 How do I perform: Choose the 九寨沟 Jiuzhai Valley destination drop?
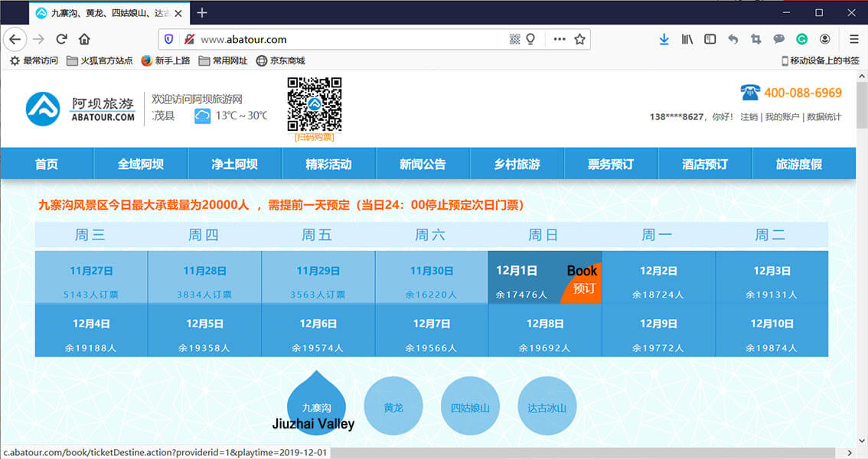316,404
